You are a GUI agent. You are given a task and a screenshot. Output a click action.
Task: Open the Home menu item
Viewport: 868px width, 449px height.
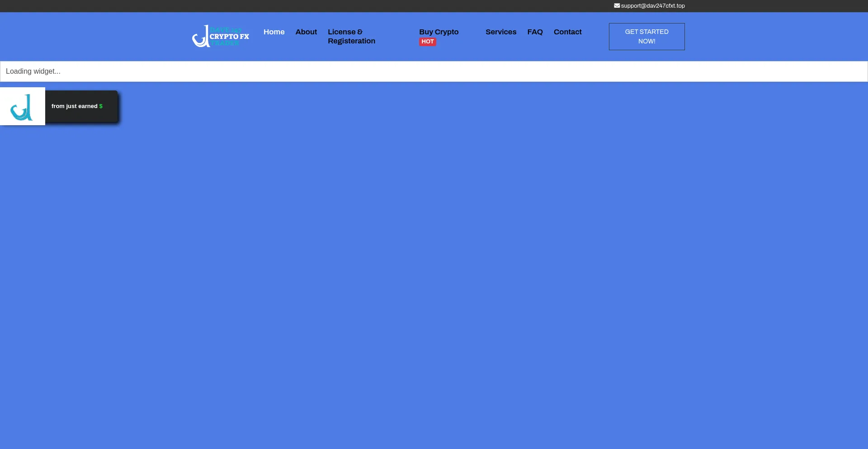tap(274, 32)
